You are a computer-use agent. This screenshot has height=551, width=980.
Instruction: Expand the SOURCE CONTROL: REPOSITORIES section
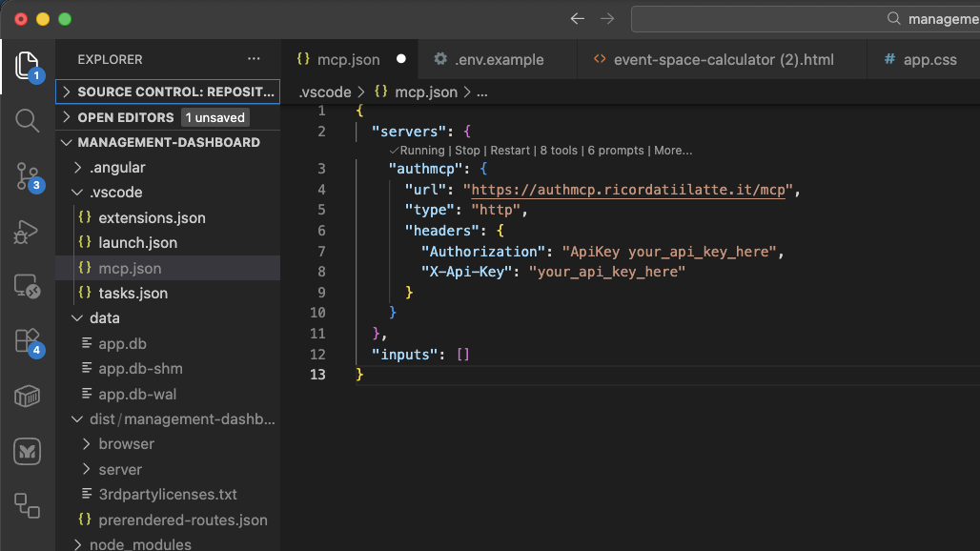pos(168,92)
